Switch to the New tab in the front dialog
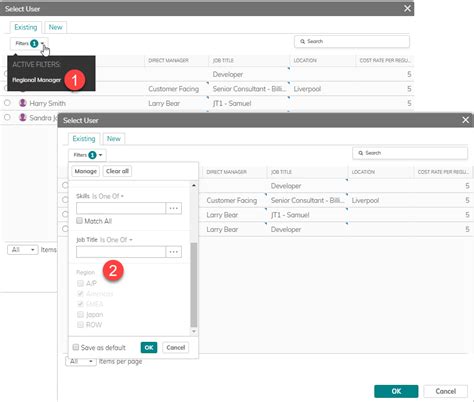 (x=114, y=139)
